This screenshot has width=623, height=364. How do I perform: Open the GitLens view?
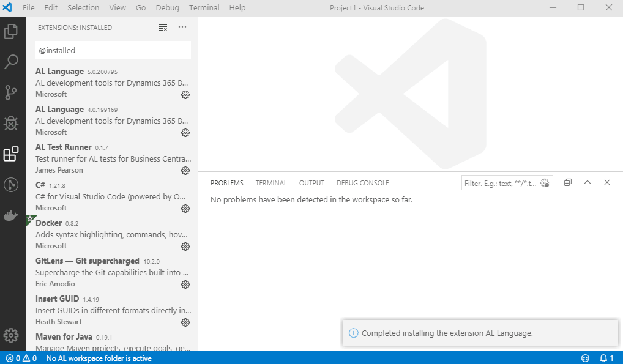coord(11,185)
